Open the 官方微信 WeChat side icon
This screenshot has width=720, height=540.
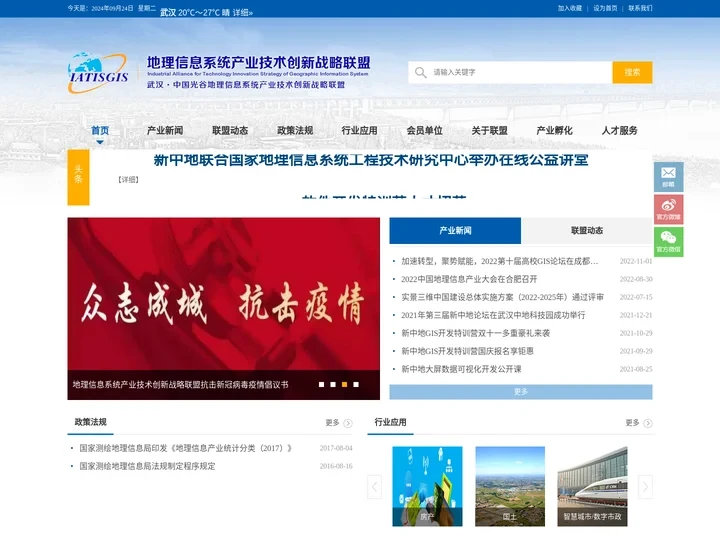[669, 242]
